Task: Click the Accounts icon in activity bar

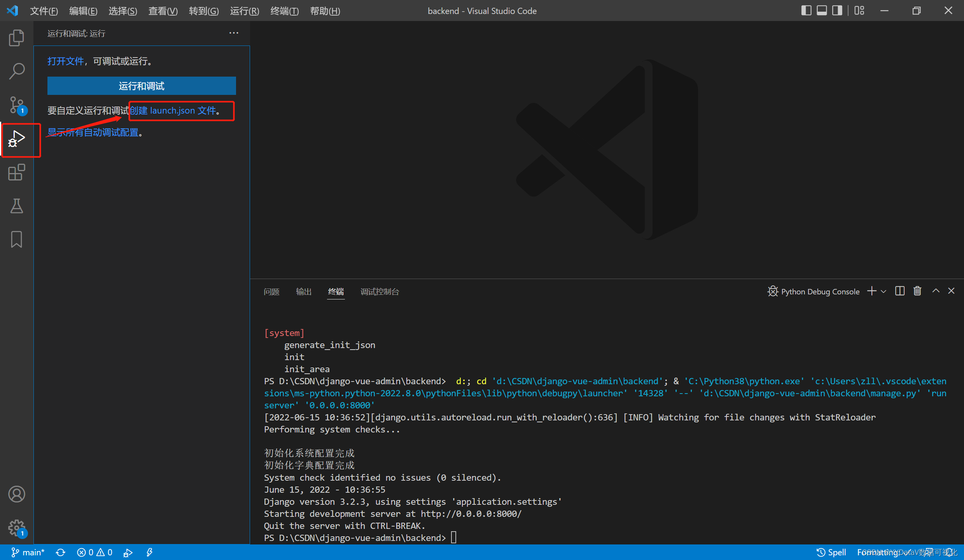Action: point(16,494)
